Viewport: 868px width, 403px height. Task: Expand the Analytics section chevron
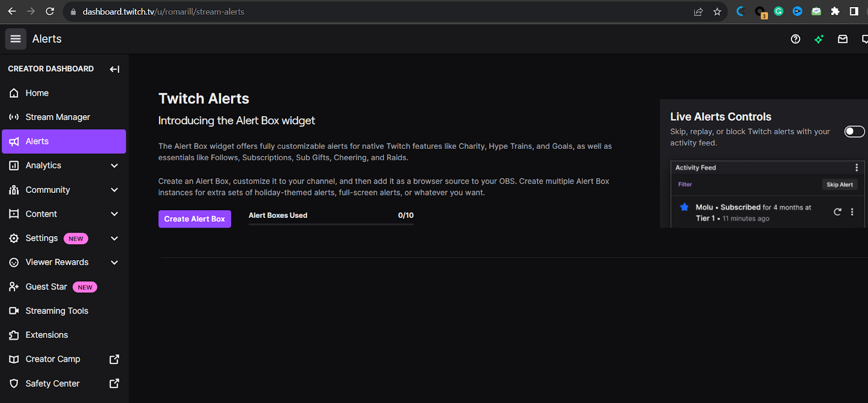[114, 166]
